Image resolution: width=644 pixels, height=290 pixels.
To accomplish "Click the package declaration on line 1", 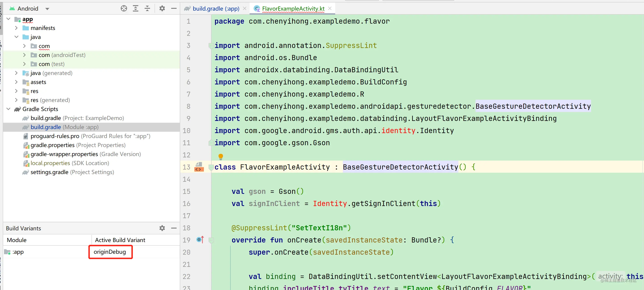I will tap(302, 21).
